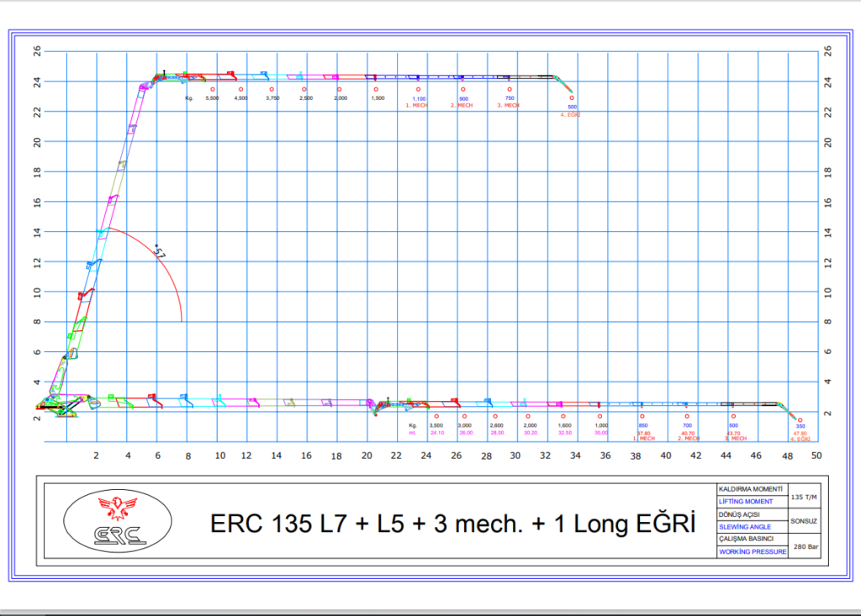Click the '35.00' reach distance

[x=602, y=433]
